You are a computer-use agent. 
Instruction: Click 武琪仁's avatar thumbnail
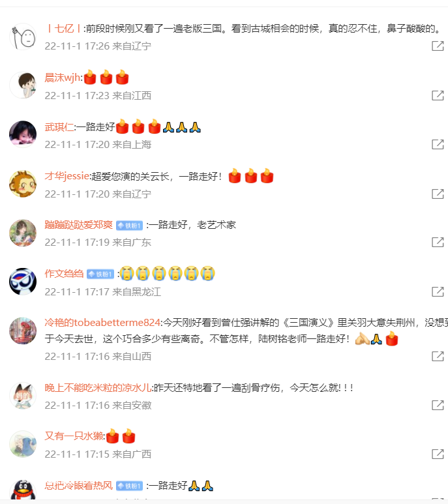[x=23, y=134]
